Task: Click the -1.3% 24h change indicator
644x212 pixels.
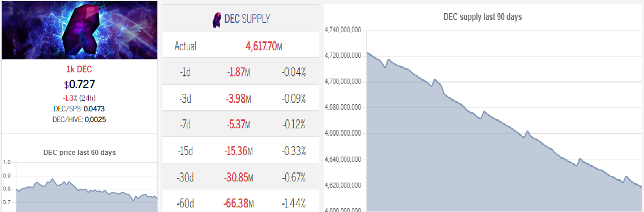Action: pos(79,98)
